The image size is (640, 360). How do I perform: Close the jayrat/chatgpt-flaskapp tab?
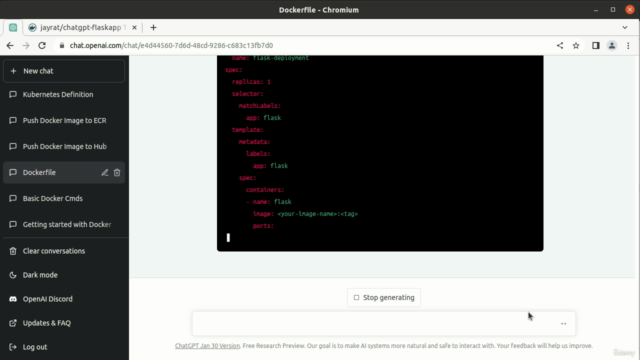[x=134, y=28]
